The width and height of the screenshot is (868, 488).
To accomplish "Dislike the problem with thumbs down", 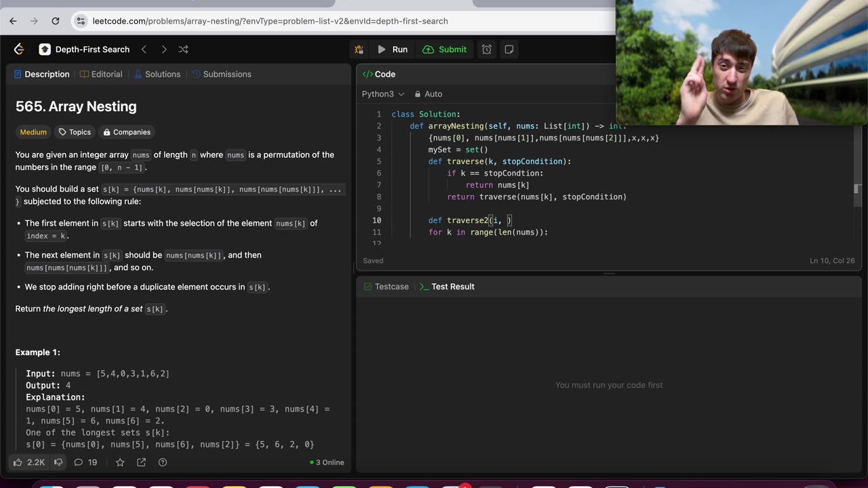I will [x=58, y=462].
